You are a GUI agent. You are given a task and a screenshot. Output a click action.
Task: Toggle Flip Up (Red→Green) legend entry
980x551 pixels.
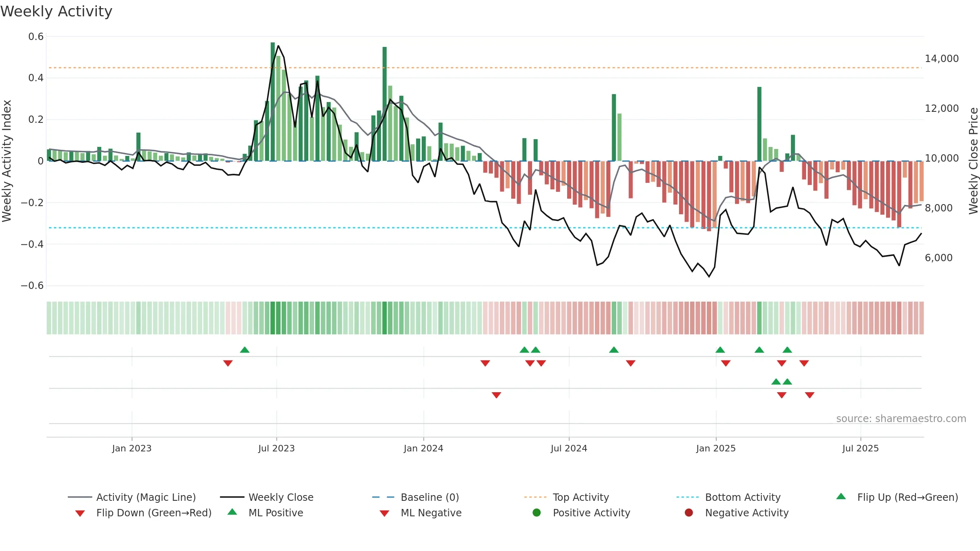tap(897, 497)
